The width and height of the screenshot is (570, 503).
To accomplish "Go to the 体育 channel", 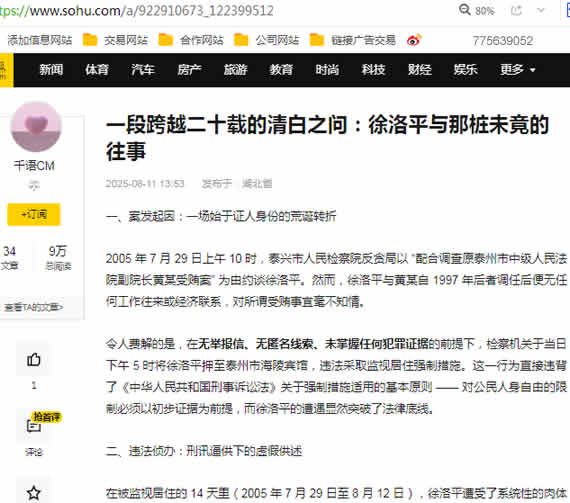I will pos(97,69).
